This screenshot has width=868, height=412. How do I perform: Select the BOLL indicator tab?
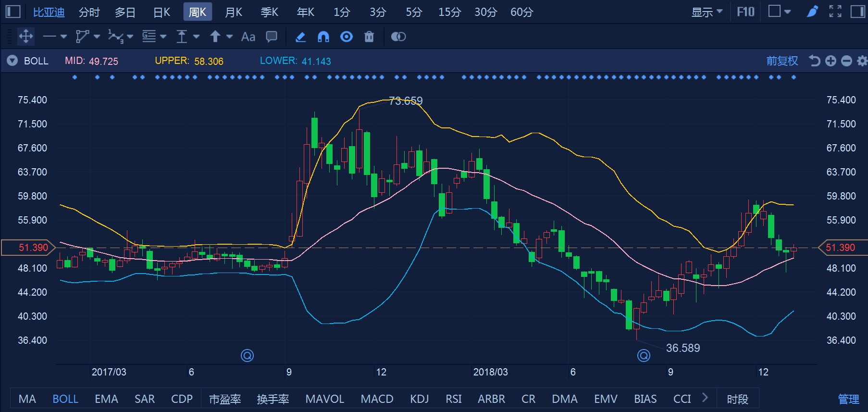65,399
